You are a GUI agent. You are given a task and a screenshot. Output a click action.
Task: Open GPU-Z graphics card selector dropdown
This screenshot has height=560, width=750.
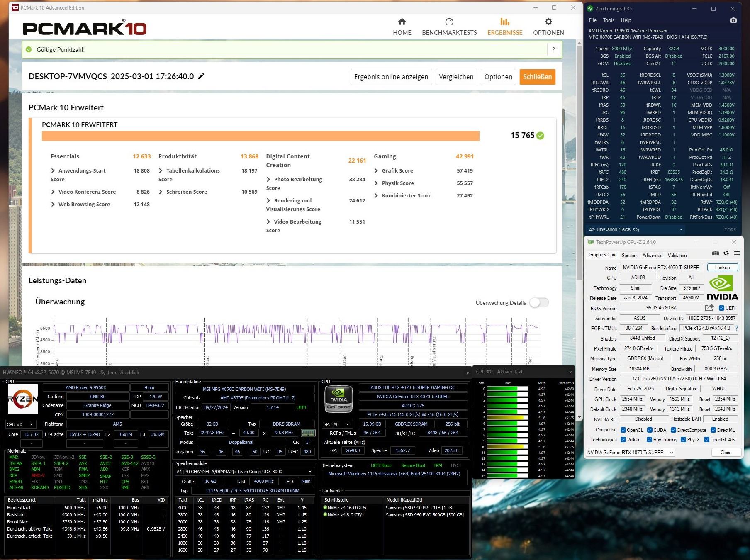coord(630,453)
